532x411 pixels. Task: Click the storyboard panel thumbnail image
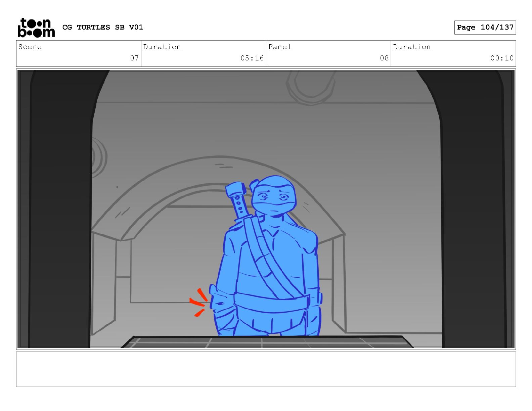tap(266, 209)
